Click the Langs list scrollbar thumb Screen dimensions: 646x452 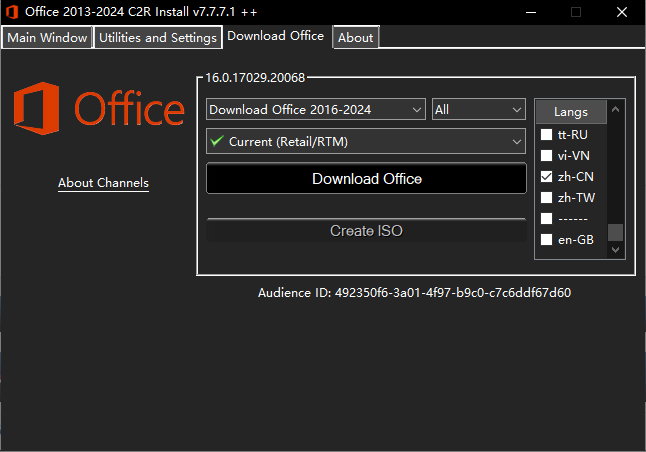point(616,232)
